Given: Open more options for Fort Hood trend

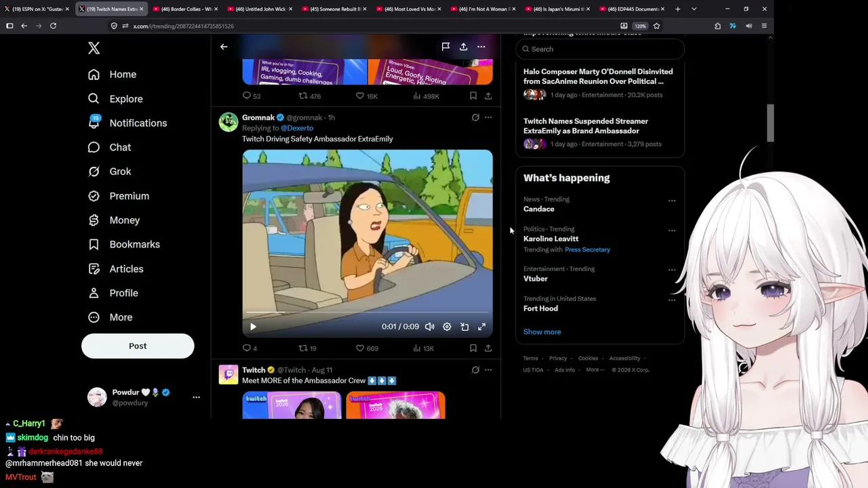Looking at the screenshot, I should tap(672, 300).
